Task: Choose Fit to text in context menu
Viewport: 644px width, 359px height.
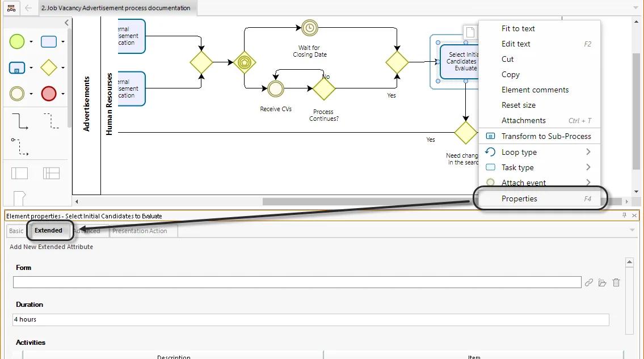Action: click(540, 28)
